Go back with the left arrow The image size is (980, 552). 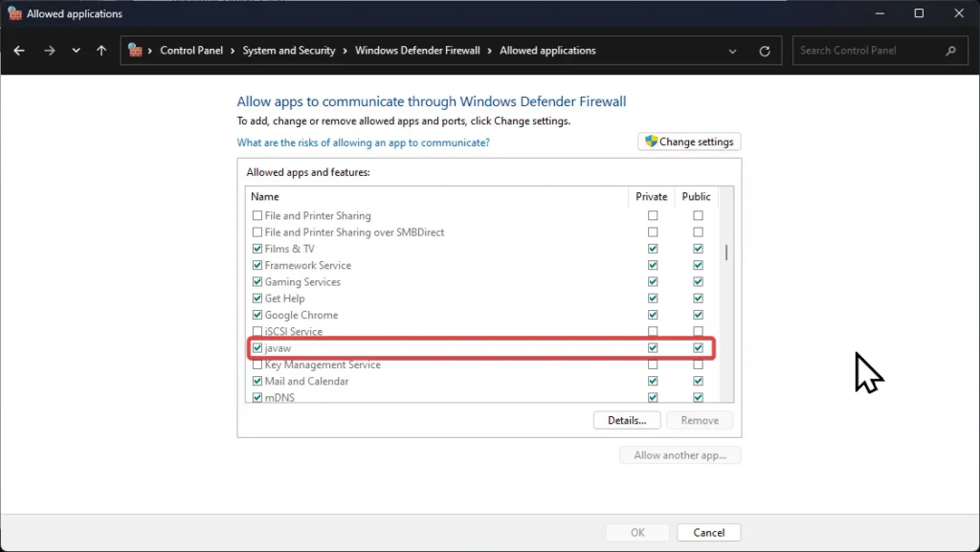(19, 51)
